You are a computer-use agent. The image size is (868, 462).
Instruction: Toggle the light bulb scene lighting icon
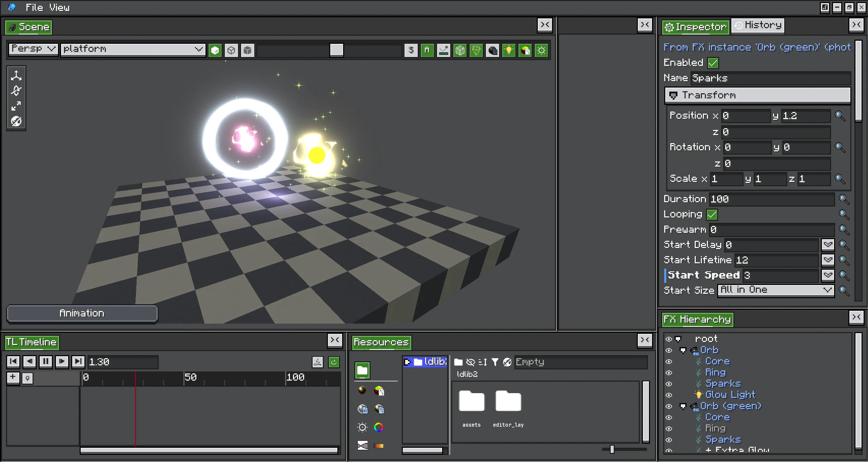(x=509, y=50)
